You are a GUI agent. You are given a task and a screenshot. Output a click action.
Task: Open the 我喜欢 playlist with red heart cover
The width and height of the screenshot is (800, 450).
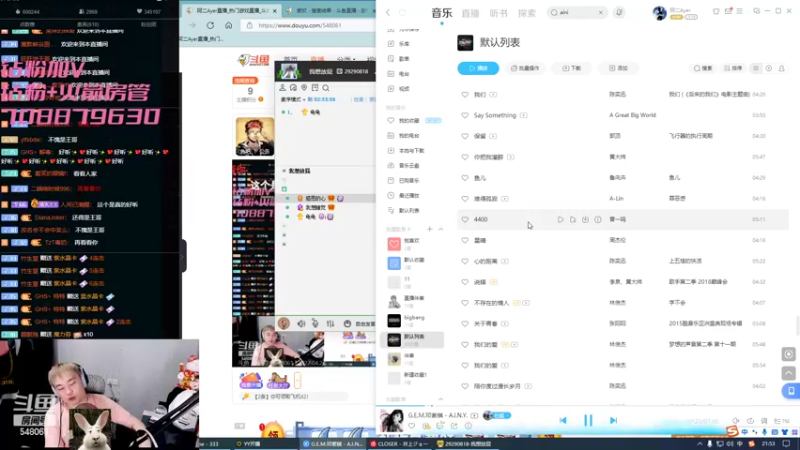[x=412, y=244]
